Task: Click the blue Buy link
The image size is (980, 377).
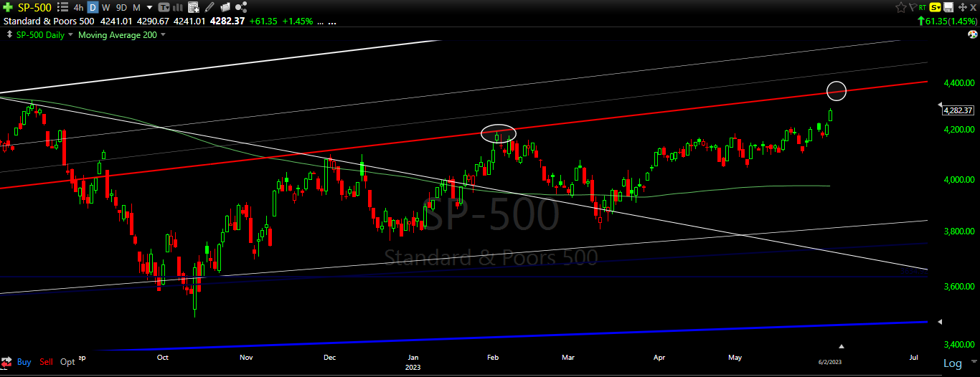Action: point(24,362)
